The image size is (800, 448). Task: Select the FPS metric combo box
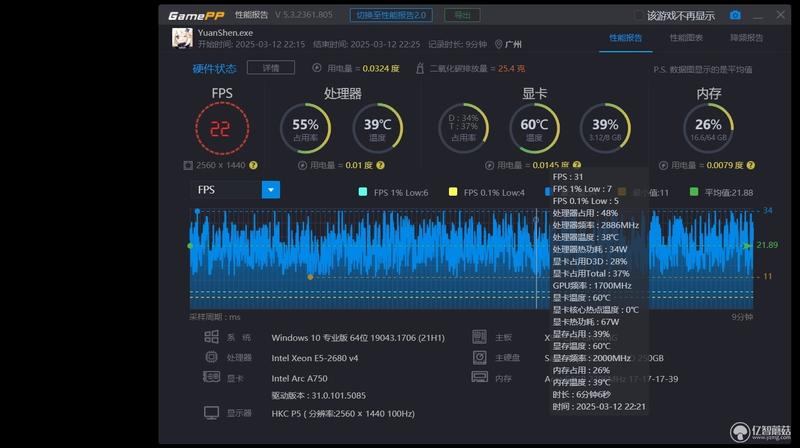(x=235, y=190)
